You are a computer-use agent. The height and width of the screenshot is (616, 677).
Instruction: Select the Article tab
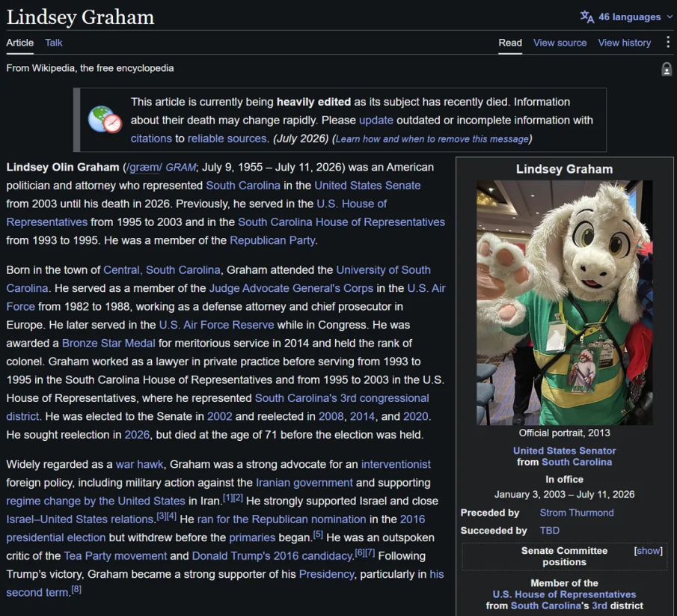[x=20, y=43]
